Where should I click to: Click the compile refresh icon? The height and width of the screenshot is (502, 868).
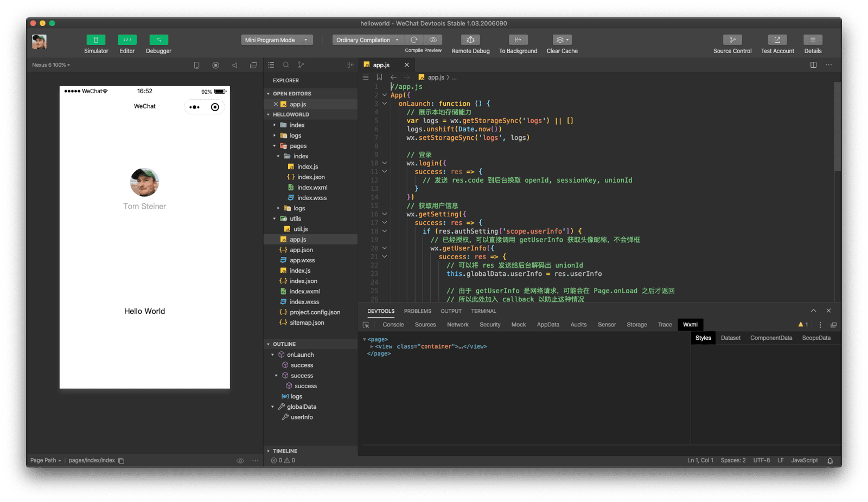pyautogui.click(x=414, y=40)
